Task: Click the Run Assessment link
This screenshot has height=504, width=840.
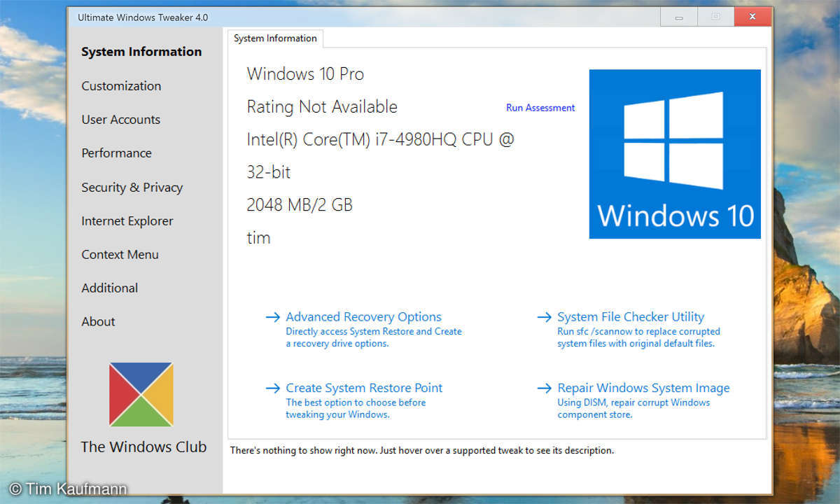Action: (x=540, y=108)
